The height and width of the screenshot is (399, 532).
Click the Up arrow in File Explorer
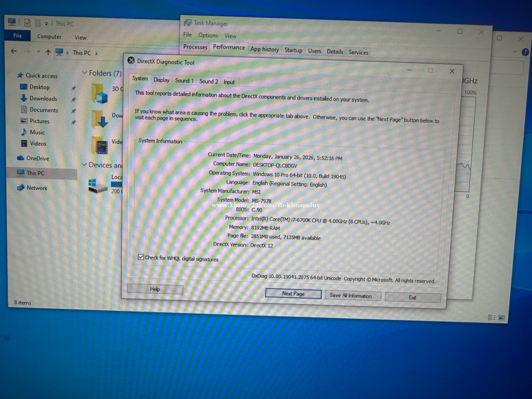coord(48,52)
